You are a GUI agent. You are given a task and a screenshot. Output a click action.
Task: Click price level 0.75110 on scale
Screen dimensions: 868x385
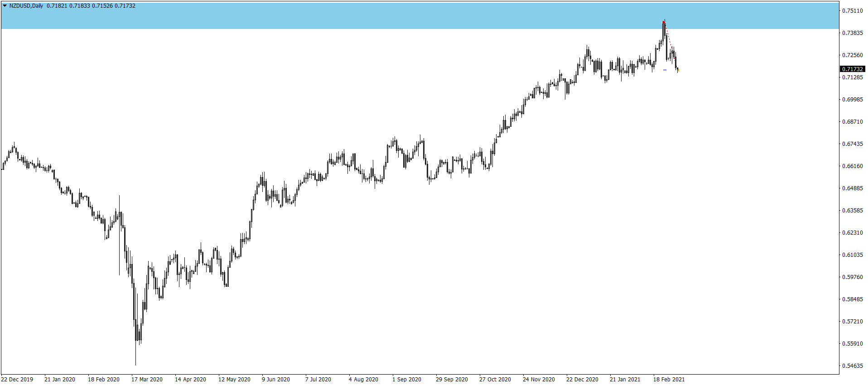click(x=852, y=10)
